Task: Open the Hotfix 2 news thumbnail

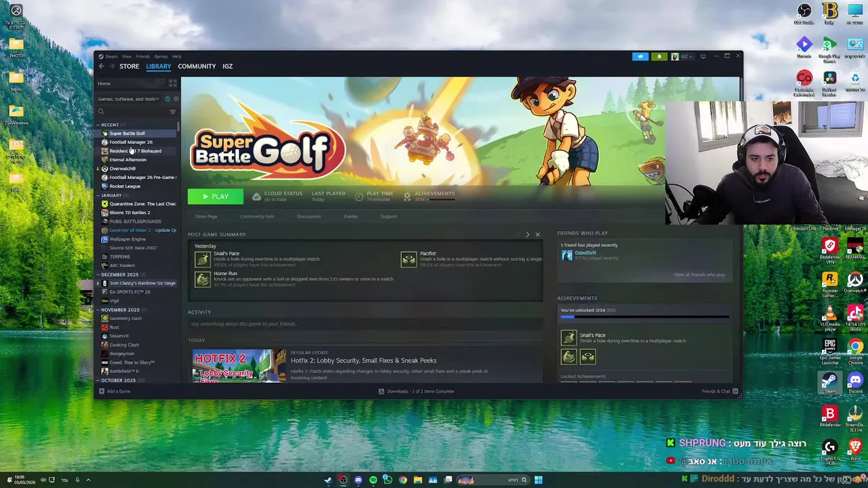Action: [239, 366]
